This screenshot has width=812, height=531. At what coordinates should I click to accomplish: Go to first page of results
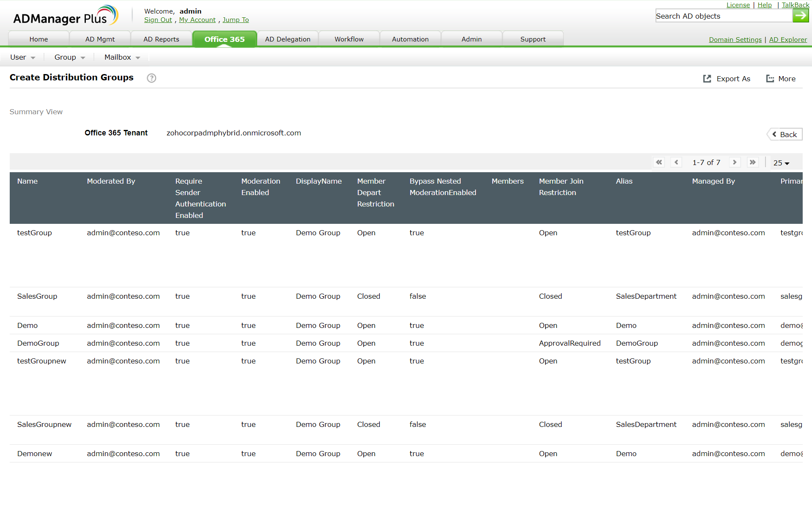[659, 162]
